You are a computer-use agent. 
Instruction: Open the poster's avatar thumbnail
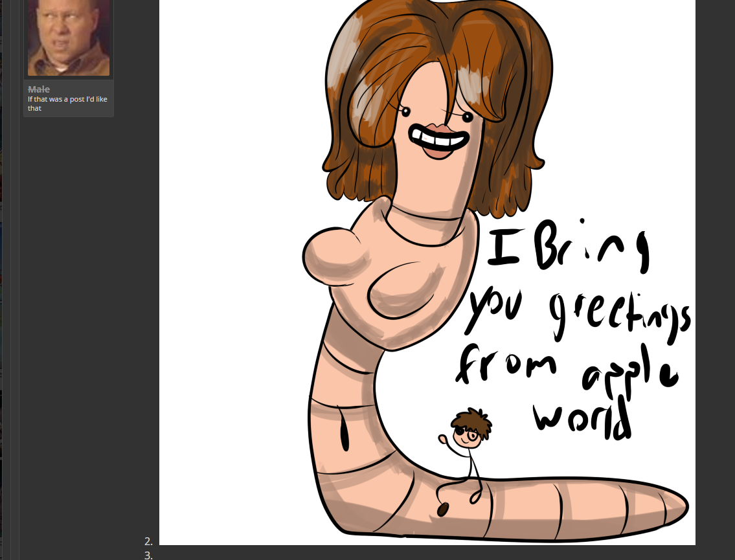click(x=69, y=38)
